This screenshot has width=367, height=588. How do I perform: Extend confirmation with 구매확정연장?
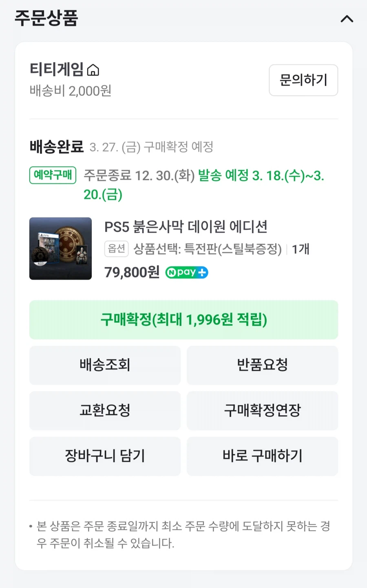click(262, 411)
